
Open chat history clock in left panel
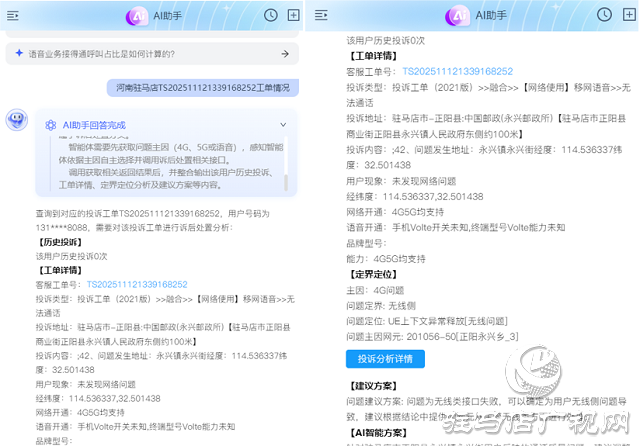[271, 15]
